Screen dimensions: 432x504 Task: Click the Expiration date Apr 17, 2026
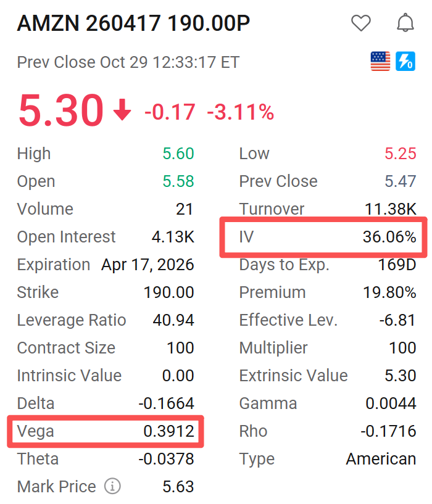click(x=147, y=265)
